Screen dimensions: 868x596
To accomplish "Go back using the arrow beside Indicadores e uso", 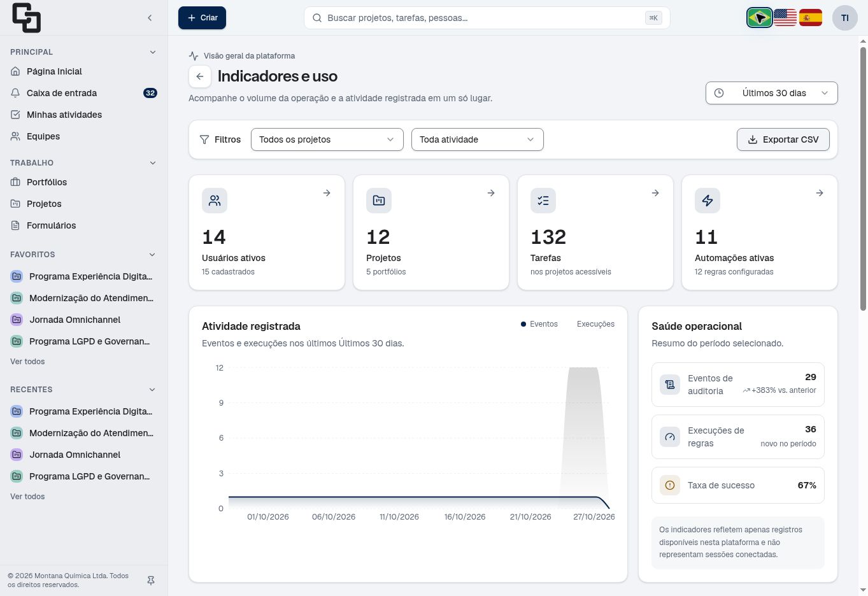I will pyautogui.click(x=200, y=76).
